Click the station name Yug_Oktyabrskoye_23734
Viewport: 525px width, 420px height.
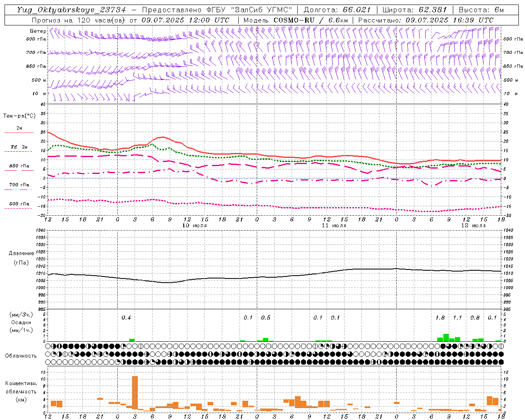pos(71,10)
